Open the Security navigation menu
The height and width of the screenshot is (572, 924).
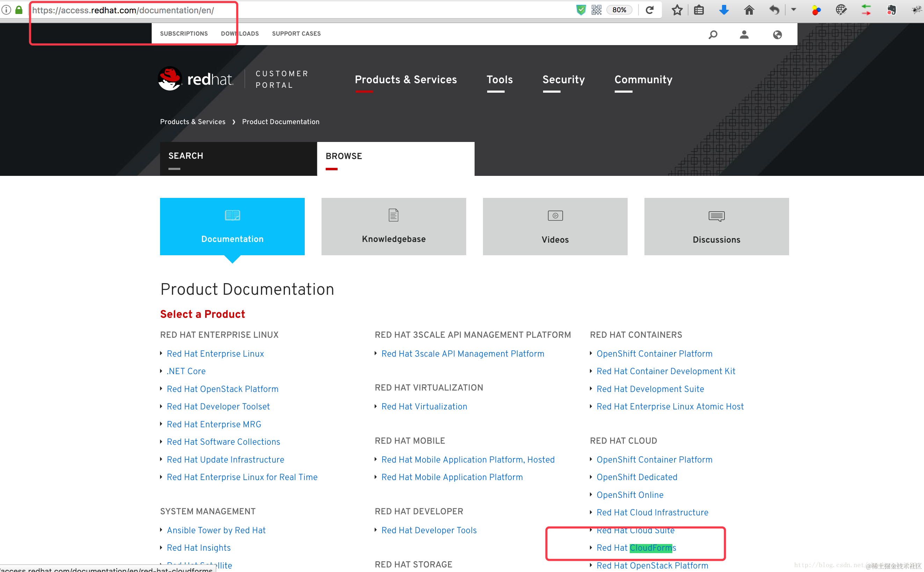click(x=563, y=79)
